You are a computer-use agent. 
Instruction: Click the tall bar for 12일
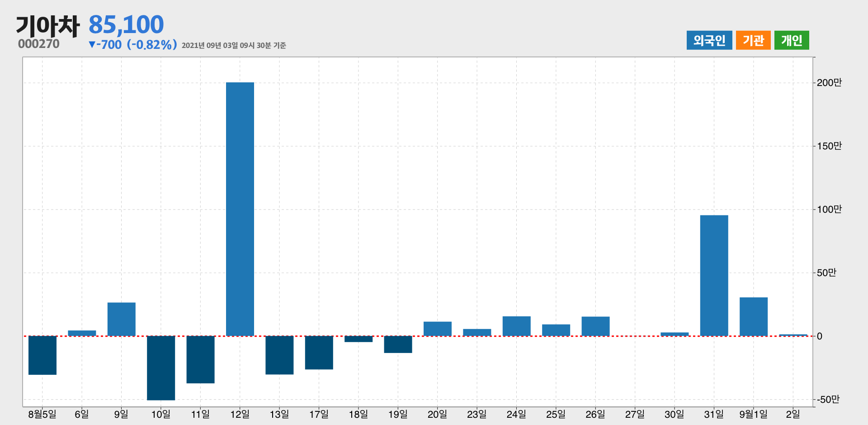click(x=240, y=209)
